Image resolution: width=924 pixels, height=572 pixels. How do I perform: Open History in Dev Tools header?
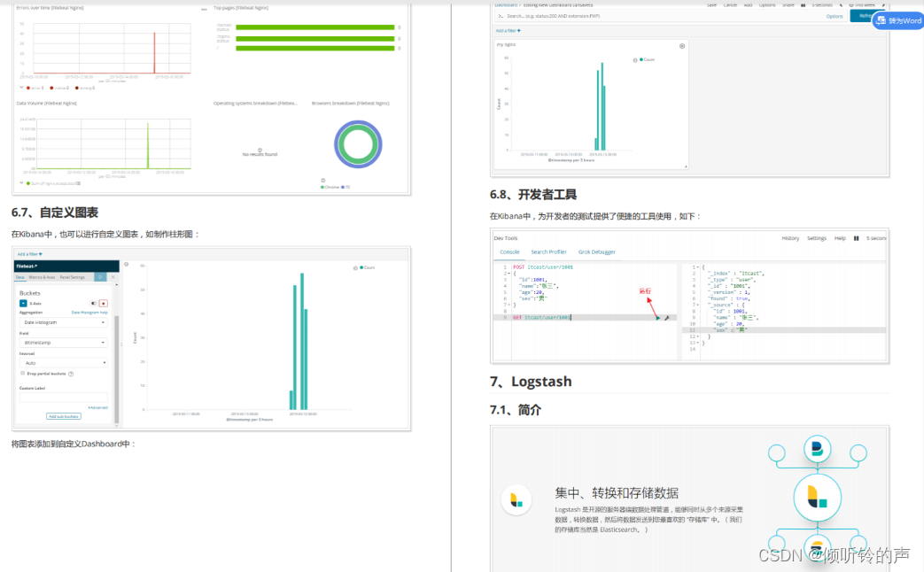click(x=790, y=238)
